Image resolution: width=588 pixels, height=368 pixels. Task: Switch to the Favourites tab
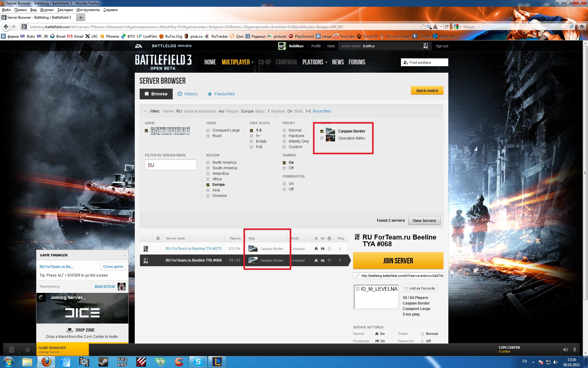[x=221, y=94]
